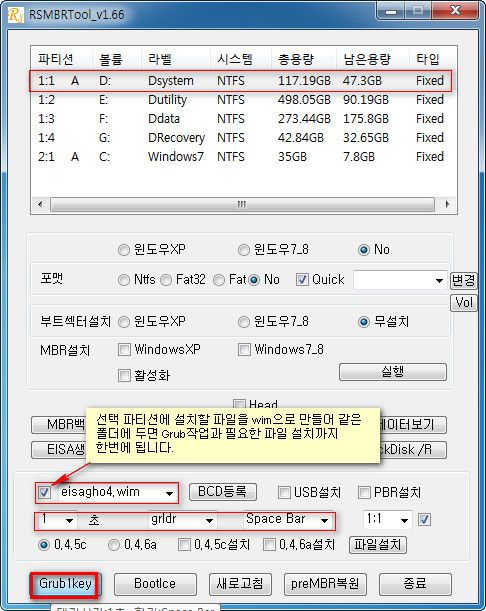
Task: Select the 1:2 Dutility partition row
Action: pos(240,100)
